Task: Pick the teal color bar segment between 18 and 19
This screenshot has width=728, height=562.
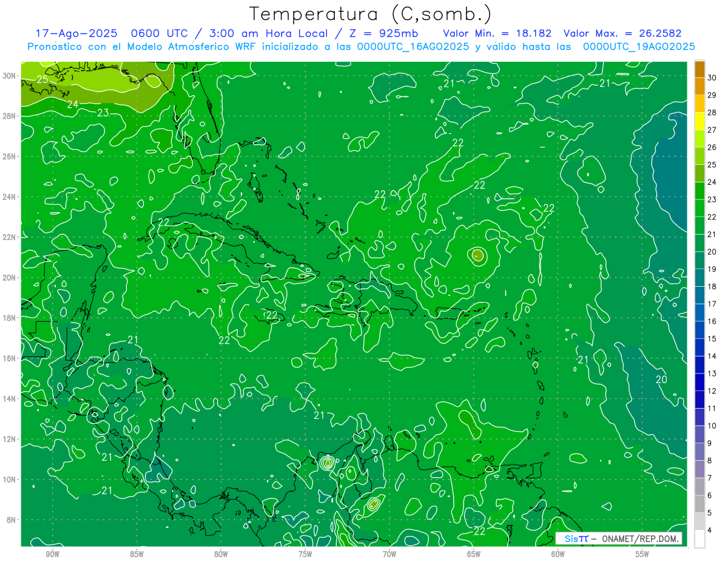Action: 699,278
